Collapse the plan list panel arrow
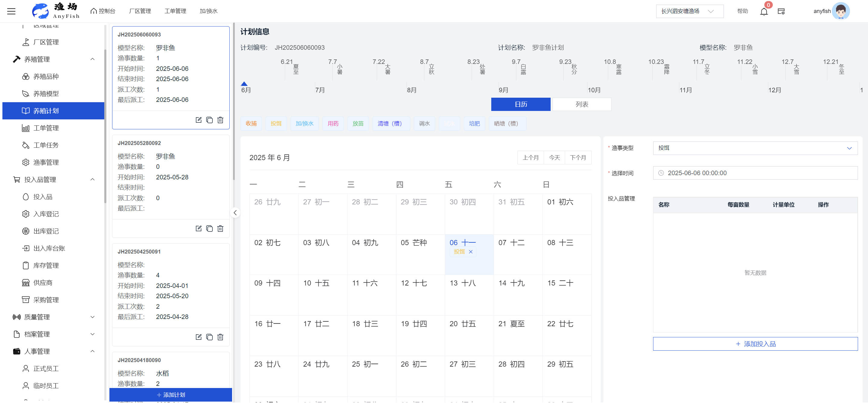868x407 pixels. [235, 213]
